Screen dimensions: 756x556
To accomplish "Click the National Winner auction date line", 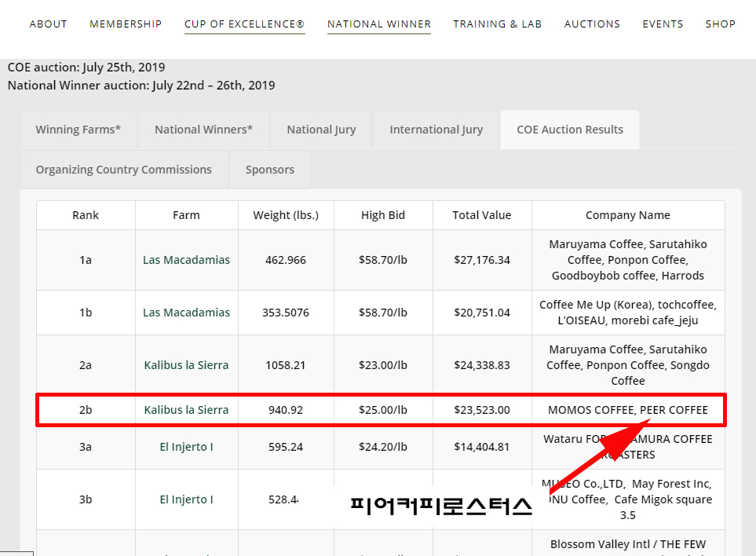I will (x=141, y=86).
